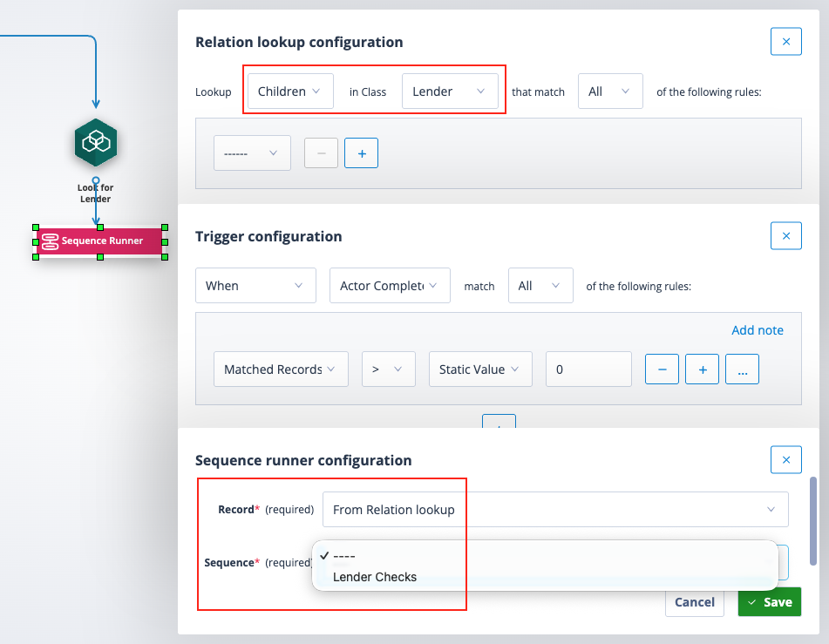Close the Relation lookup configuration panel

coord(785,41)
